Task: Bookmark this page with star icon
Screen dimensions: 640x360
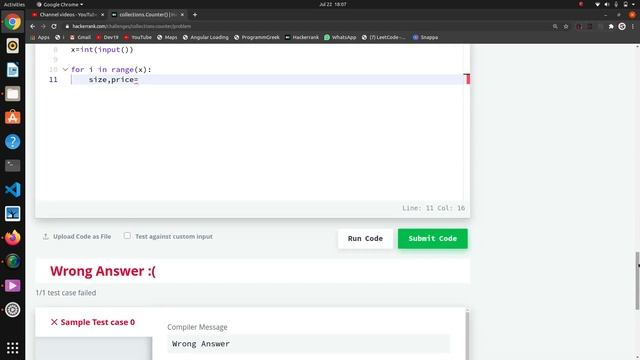Action: coord(566,26)
